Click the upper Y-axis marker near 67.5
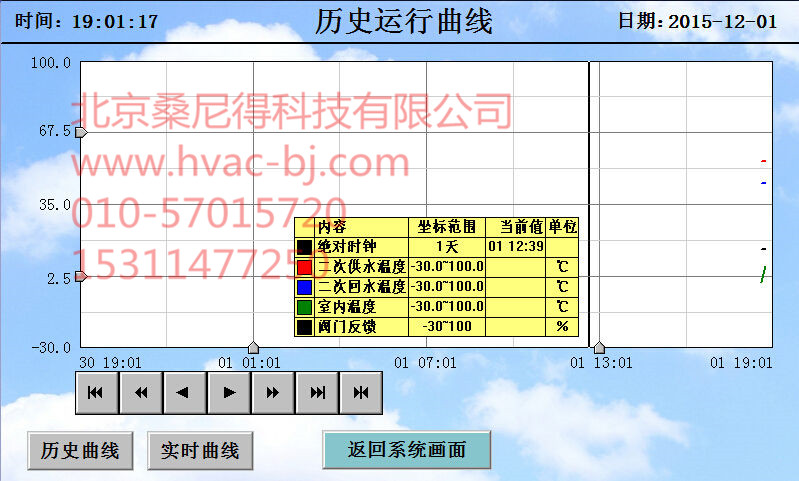The image size is (799, 481). [82, 132]
